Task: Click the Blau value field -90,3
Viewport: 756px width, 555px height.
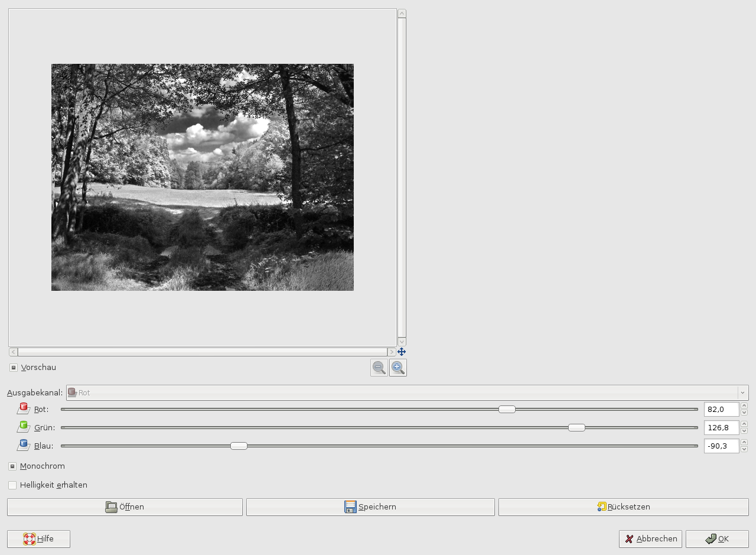Action: coord(721,446)
